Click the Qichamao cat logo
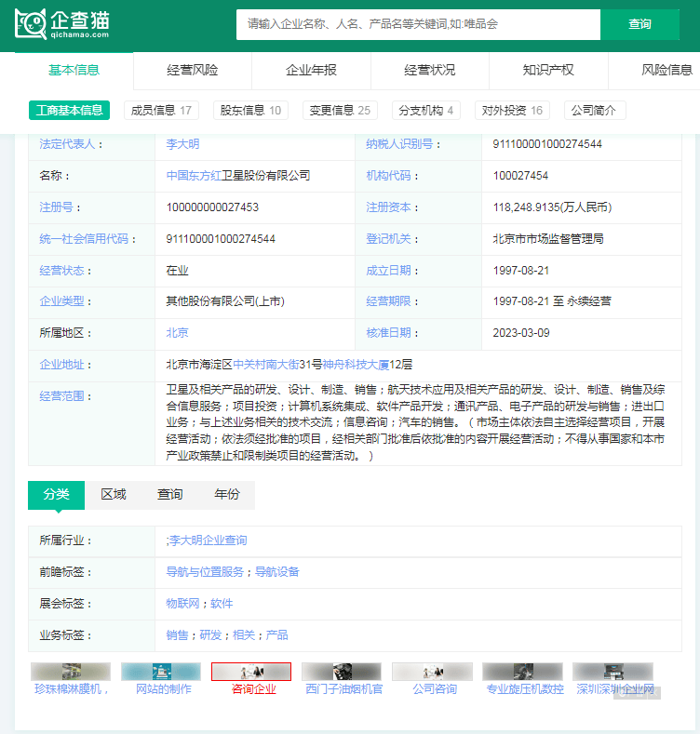 click(x=62, y=24)
